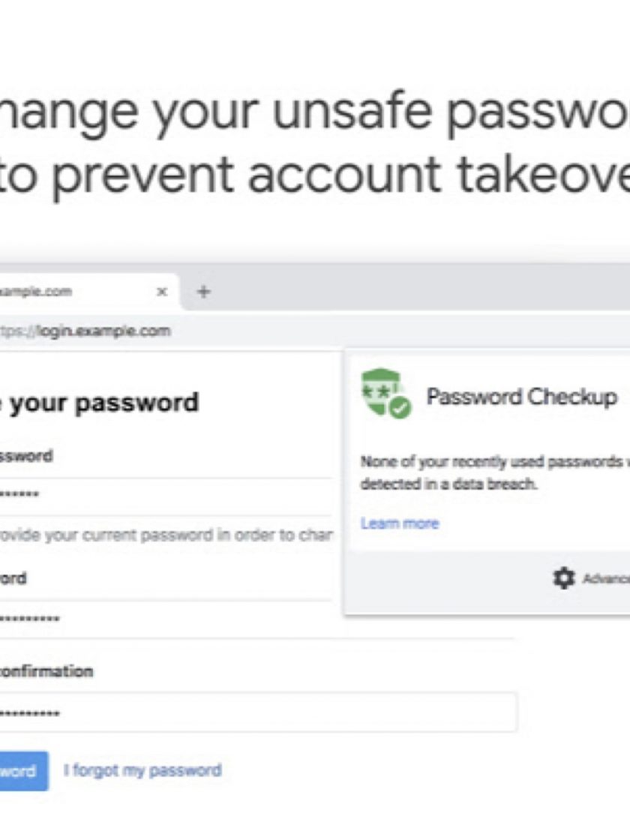Click the "I forgot my password" link

[x=142, y=770]
